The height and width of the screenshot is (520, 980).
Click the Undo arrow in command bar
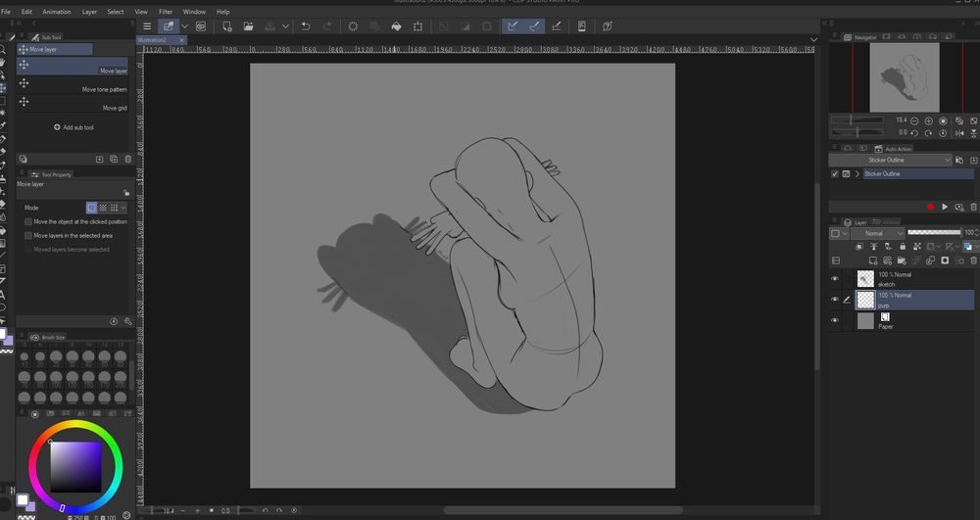point(306,26)
